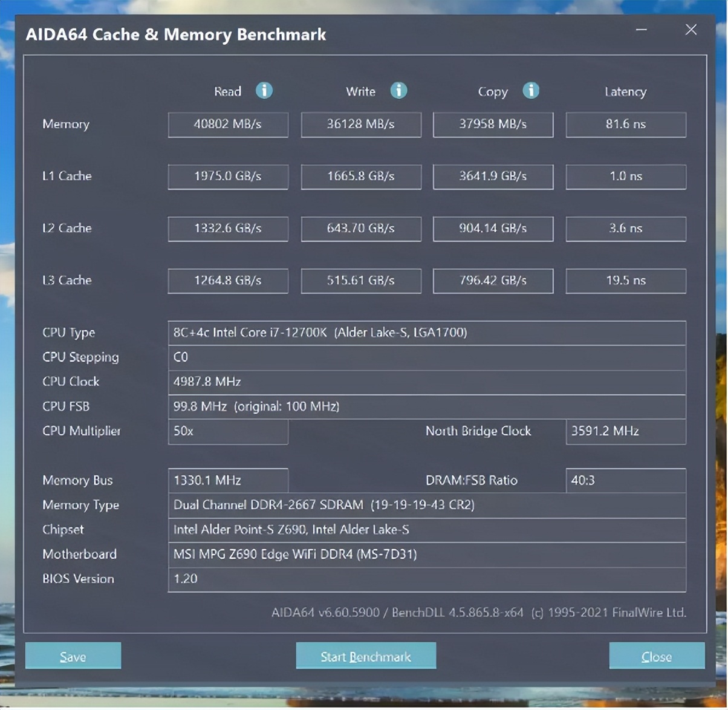
Task: Click the CPU Multiplier 50x field
Action: 228,432
